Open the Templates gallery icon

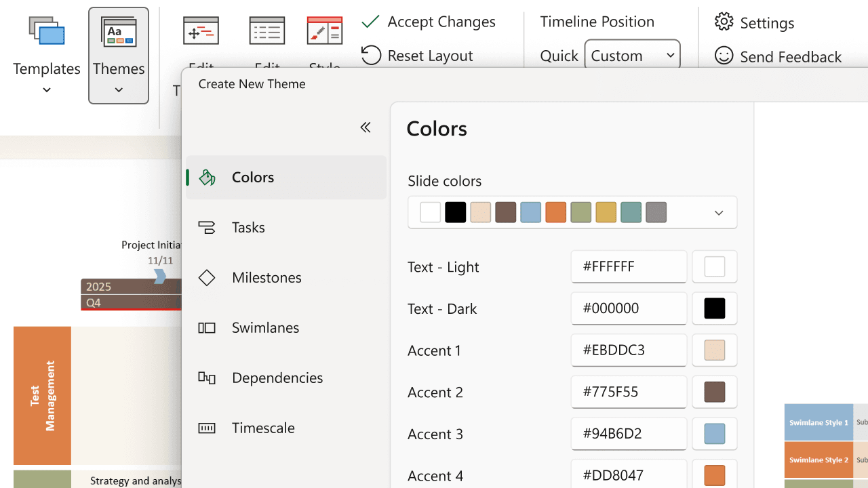pyautogui.click(x=47, y=32)
